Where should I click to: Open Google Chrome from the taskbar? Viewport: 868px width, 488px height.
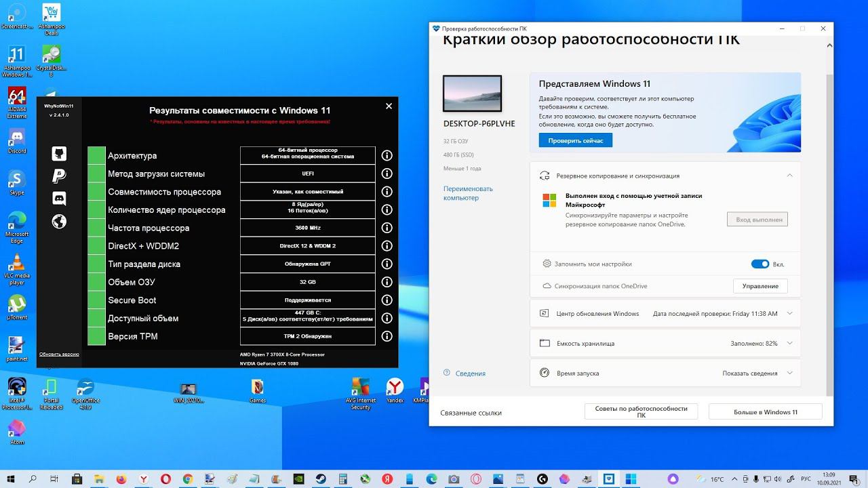pyautogui.click(x=188, y=479)
